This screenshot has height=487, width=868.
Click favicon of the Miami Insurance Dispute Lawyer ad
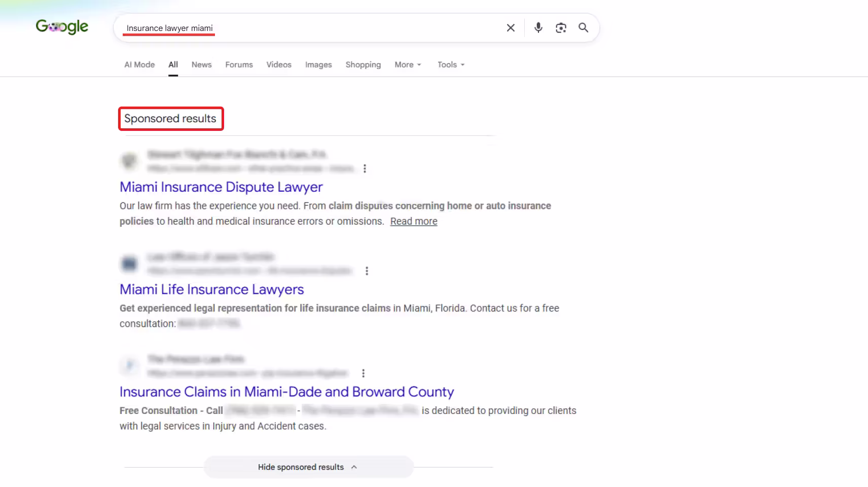(129, 161)
